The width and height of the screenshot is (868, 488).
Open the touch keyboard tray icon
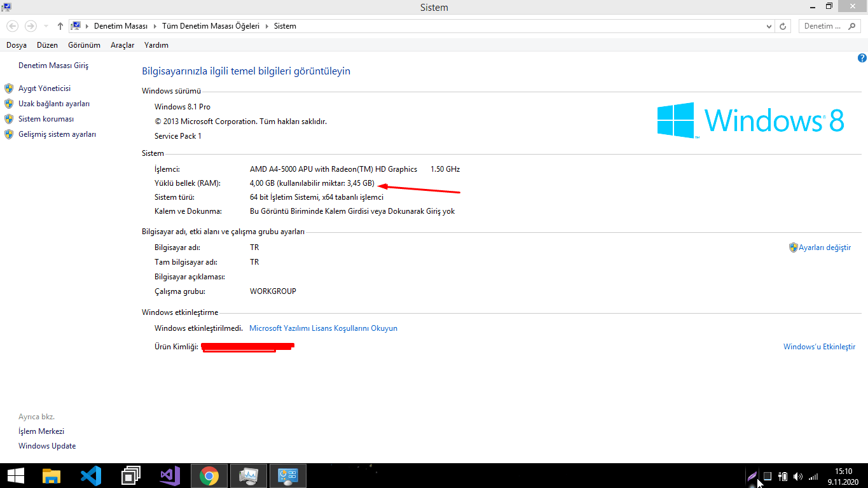(768, 476)
